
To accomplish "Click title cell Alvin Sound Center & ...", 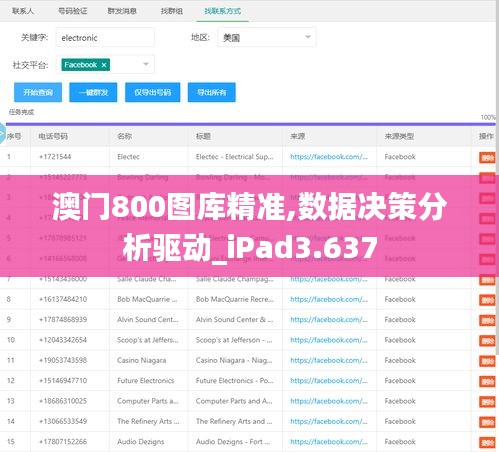I will point(235,320).
